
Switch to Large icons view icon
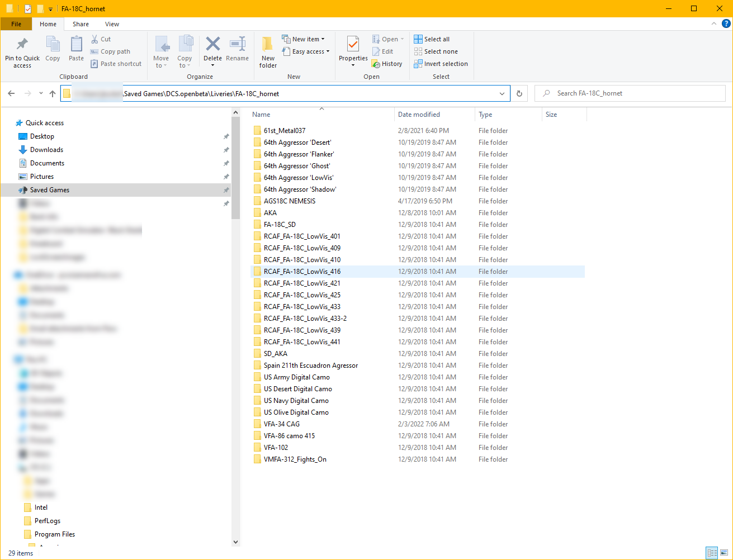tap(724, 553)
